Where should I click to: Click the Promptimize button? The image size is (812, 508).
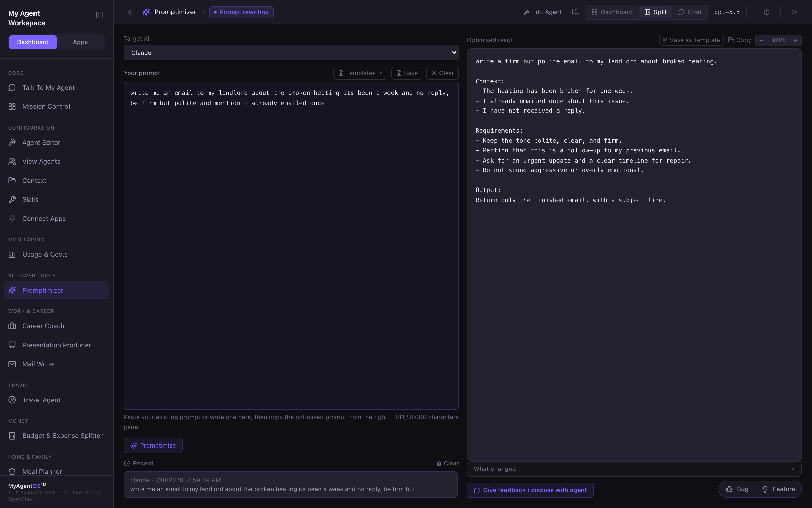153,446
